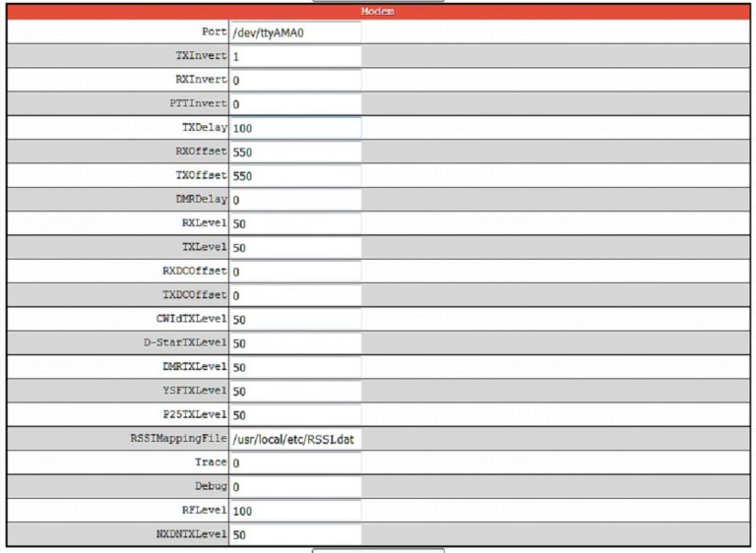Click the NXDNTXLevel input field
The height and width of the screenshot is (553, 756).
(x=295, y=534)
